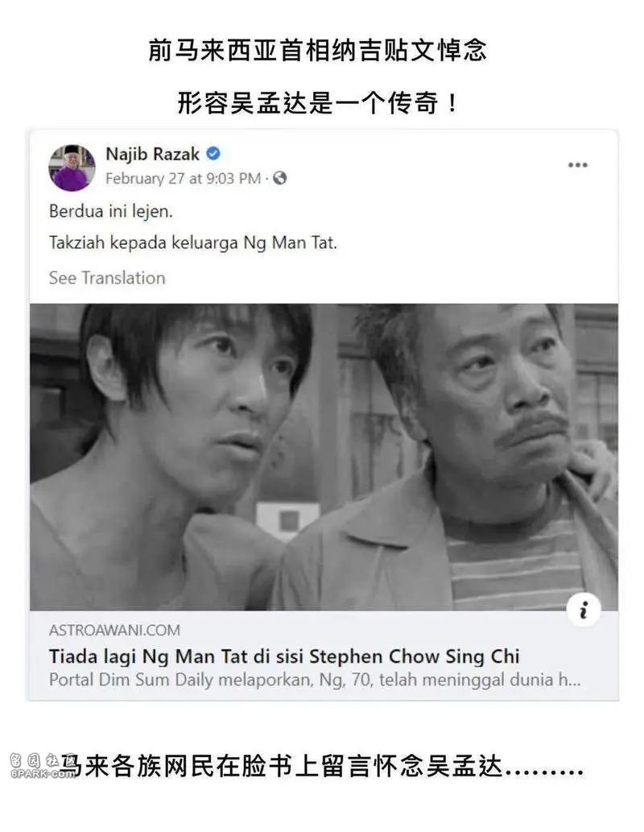
Task: Open the three-dot post options menu
Action: pyautogui.click(x=578, y=165)
